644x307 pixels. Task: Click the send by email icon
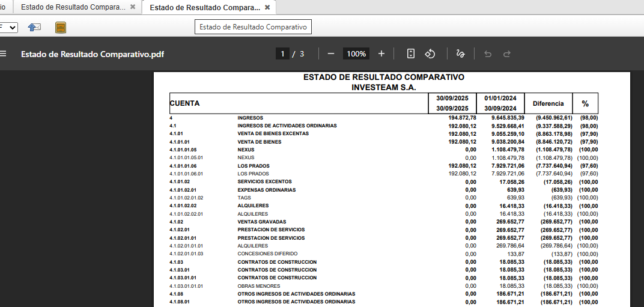coord(35,28)
